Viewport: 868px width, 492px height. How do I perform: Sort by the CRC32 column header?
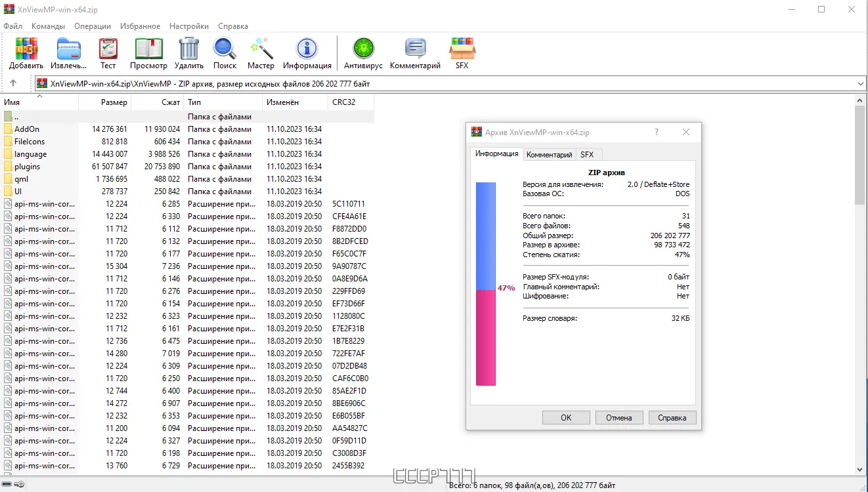[x=351, y=102]
